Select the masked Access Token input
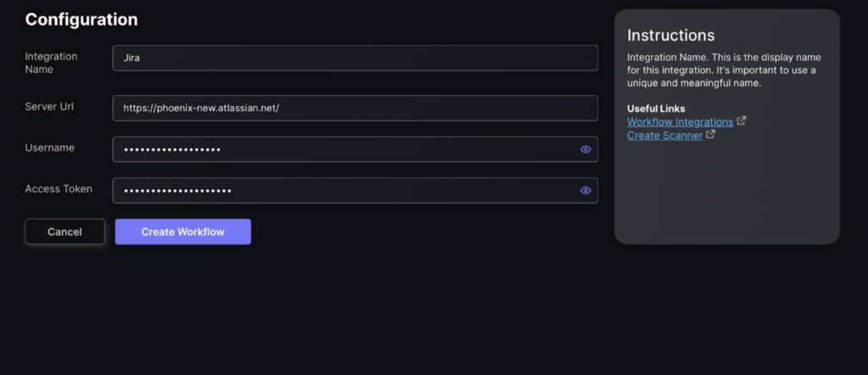 (x=355, y=191)
